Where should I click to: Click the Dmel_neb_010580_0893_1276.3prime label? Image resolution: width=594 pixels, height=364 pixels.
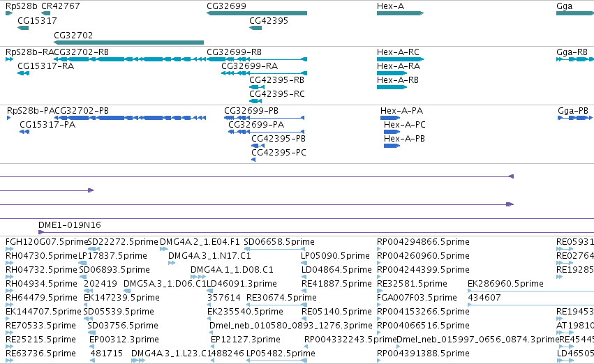coord(290,326)
